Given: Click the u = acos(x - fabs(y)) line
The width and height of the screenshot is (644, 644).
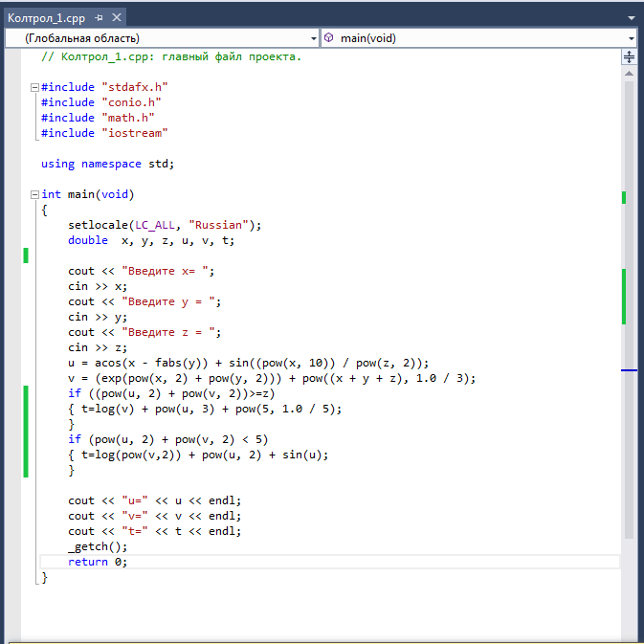Looking at the screenshot, I should coord(249,363).
